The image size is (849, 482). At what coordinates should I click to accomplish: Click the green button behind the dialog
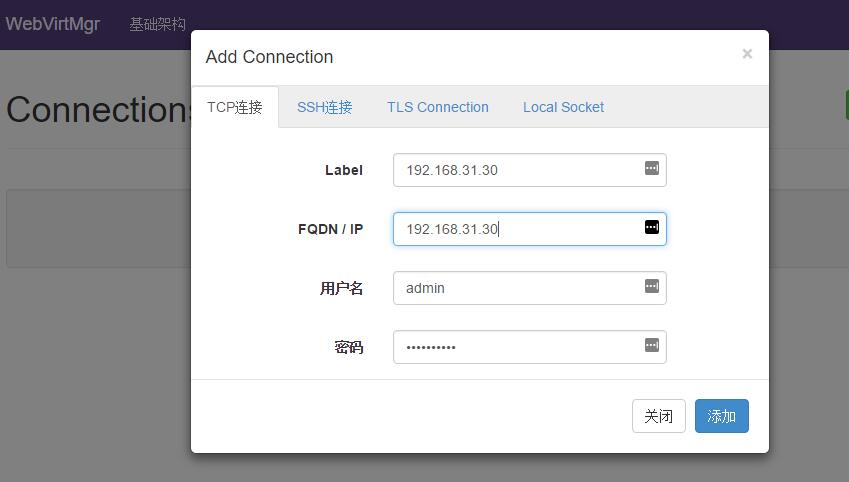click(845, 105)
